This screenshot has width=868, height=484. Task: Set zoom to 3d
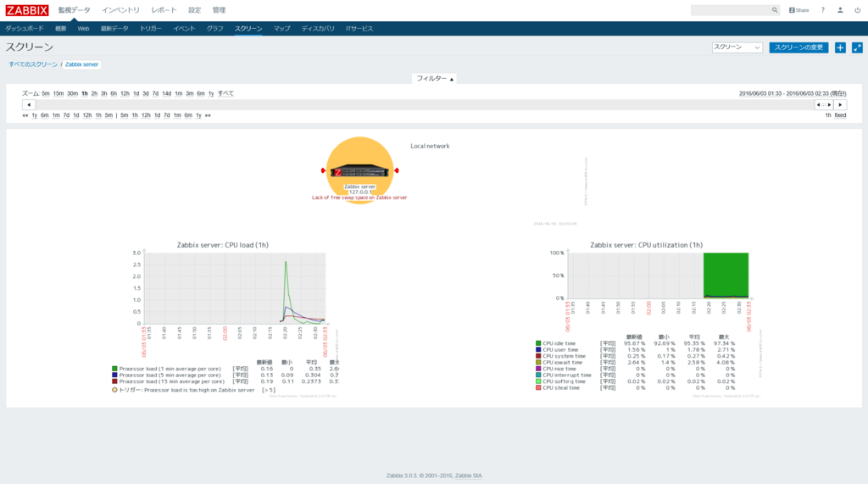coord(146,93)
